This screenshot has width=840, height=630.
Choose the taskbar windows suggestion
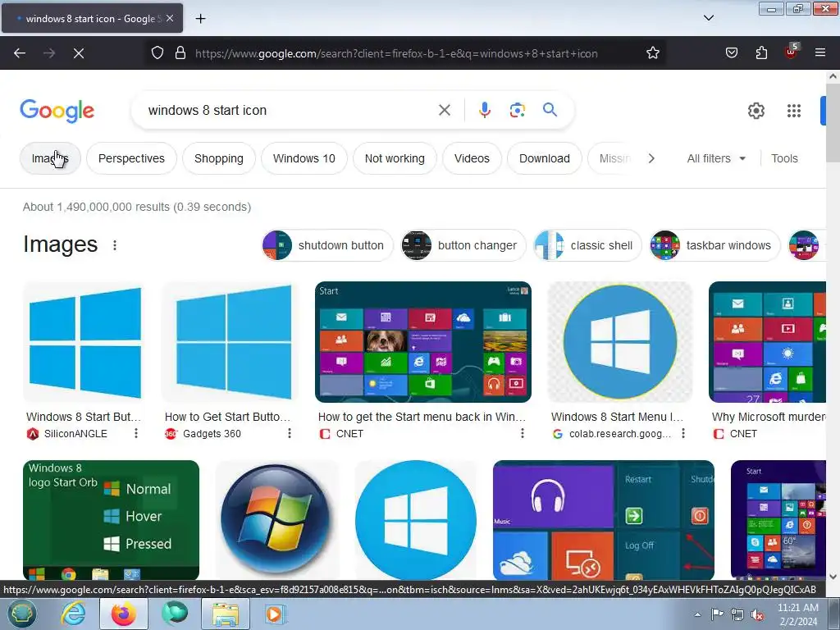pyautogui.click(x=714, y=245)
